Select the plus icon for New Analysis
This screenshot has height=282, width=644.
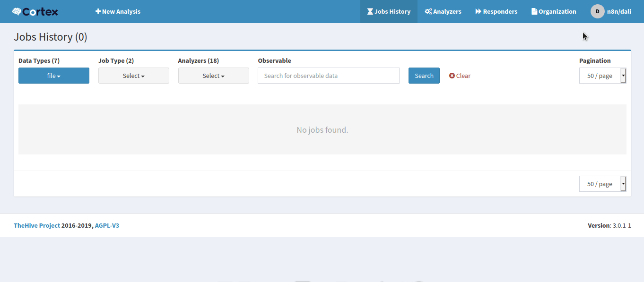(x=97, y=11)
